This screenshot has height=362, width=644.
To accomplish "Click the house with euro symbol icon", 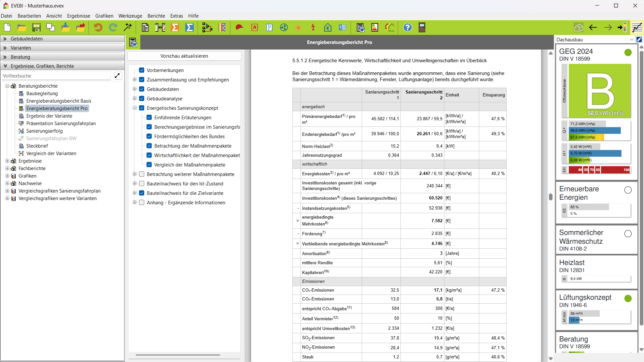I will [328, 28].
